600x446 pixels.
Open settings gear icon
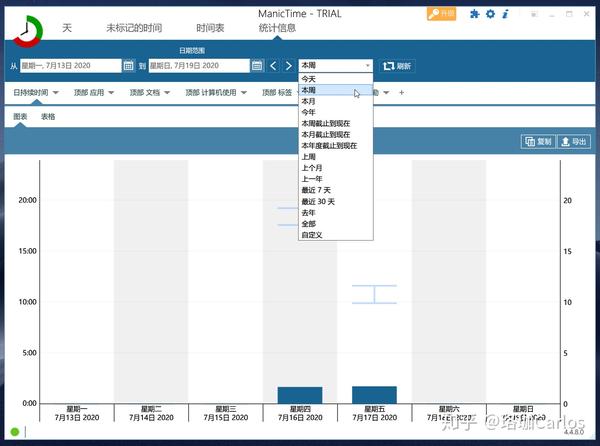click(490, 14)
